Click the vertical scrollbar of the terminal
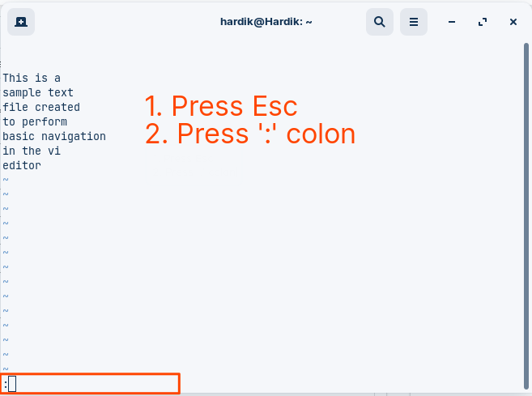The width and height of the screenshot is (532, 396). (x=526, y=216)
